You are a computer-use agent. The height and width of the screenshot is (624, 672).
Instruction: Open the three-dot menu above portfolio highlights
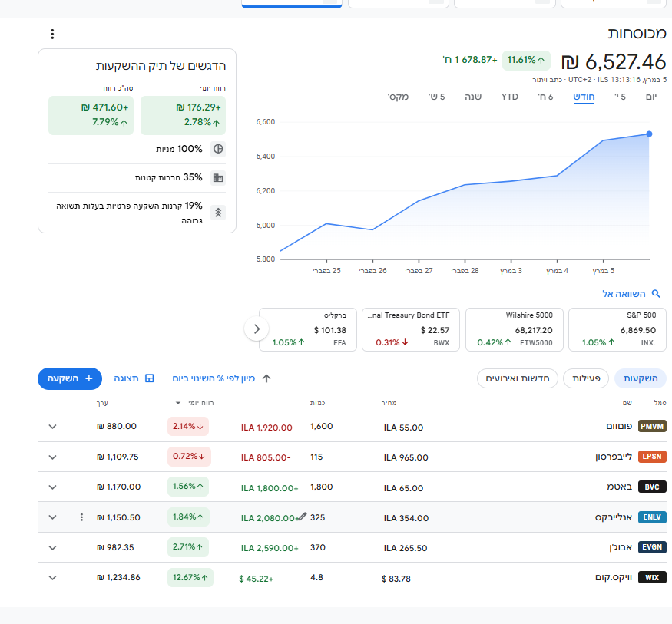(52, 34)
